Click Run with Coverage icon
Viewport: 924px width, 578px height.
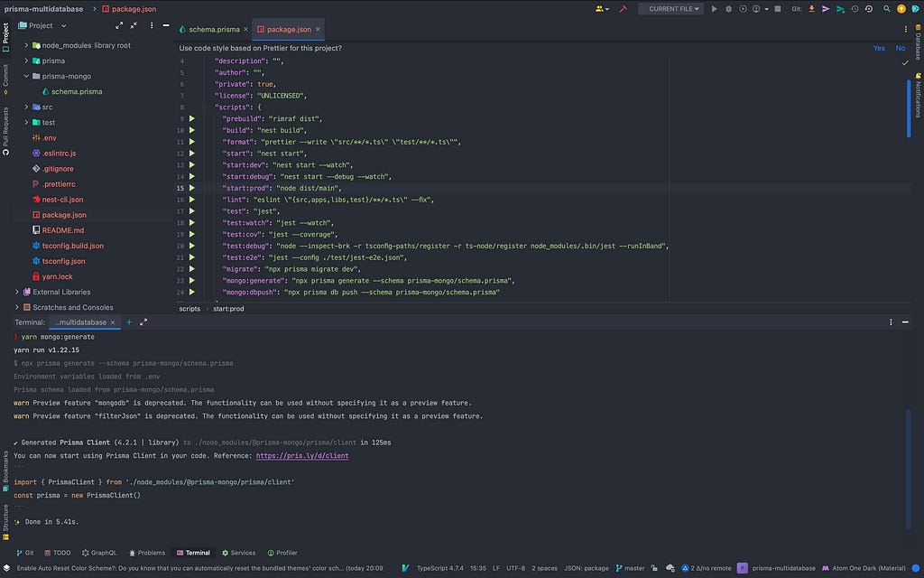(743, 9)
